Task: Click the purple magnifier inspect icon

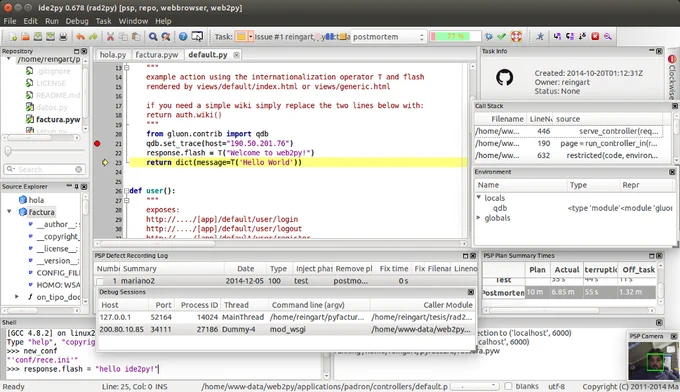Action: point(608,37)
